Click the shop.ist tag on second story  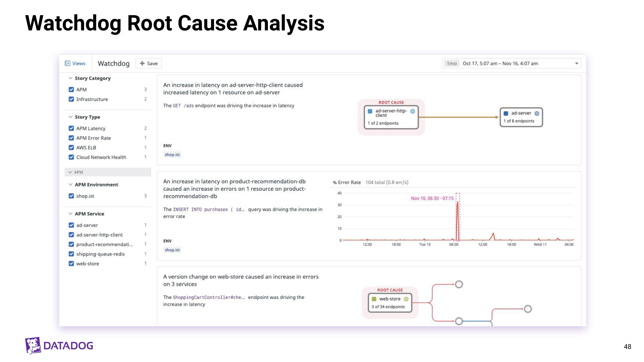point(172,250)
